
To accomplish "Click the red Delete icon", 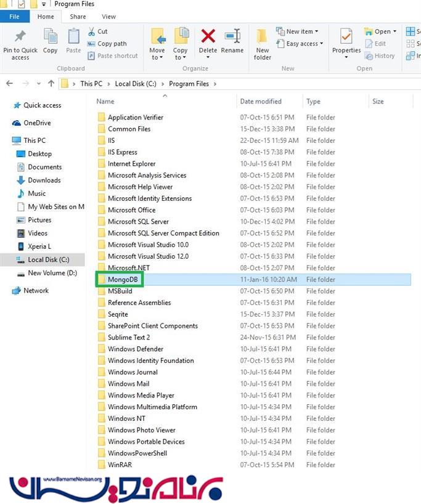I will (x=208, y=36).
